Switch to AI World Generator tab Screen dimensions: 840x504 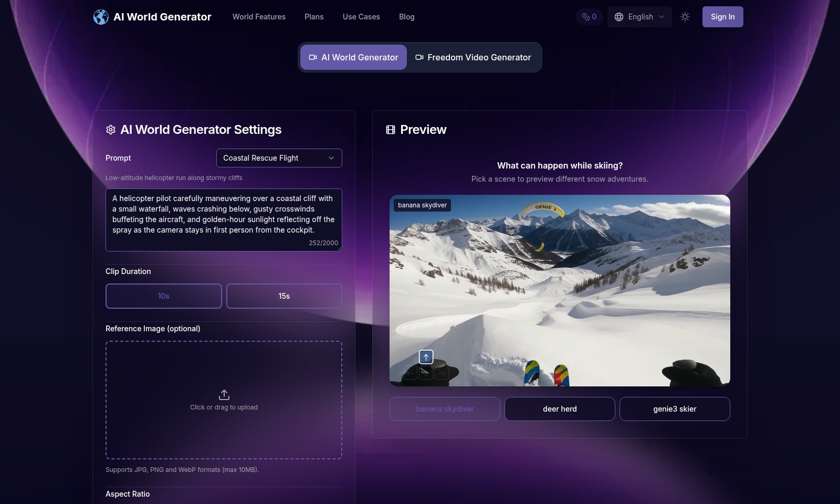353,57
